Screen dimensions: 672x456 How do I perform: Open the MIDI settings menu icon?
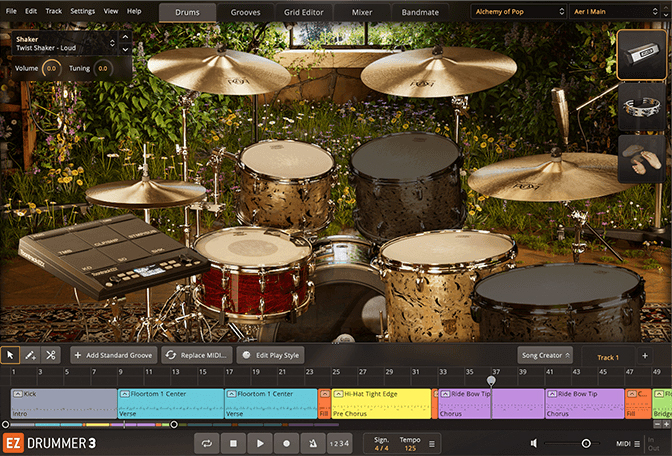tap(637, 444)
